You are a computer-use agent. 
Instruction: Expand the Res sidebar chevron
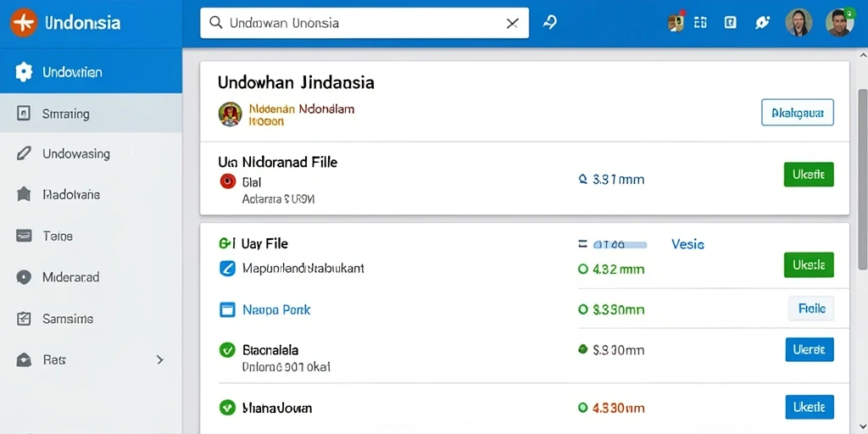point(159,359)
